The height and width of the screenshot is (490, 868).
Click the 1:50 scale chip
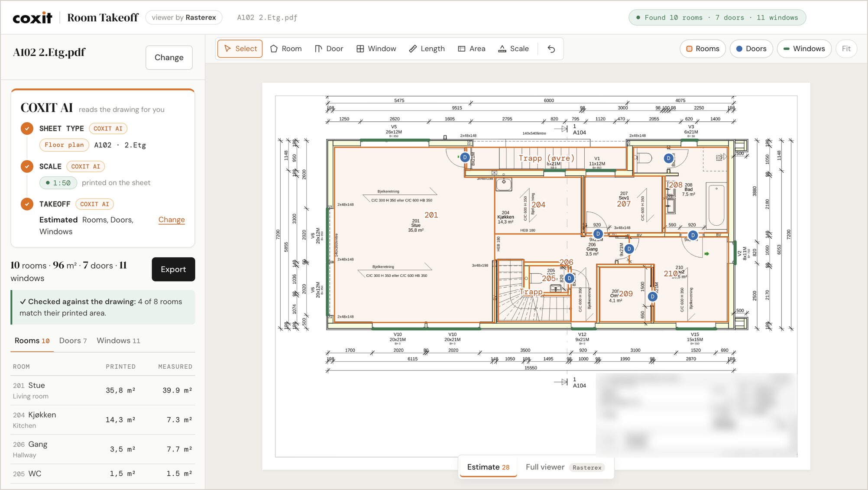coord(58,183)
